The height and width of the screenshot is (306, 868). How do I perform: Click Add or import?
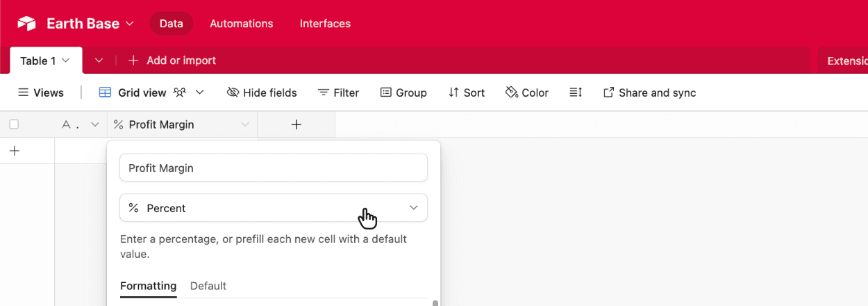[172, 61]
